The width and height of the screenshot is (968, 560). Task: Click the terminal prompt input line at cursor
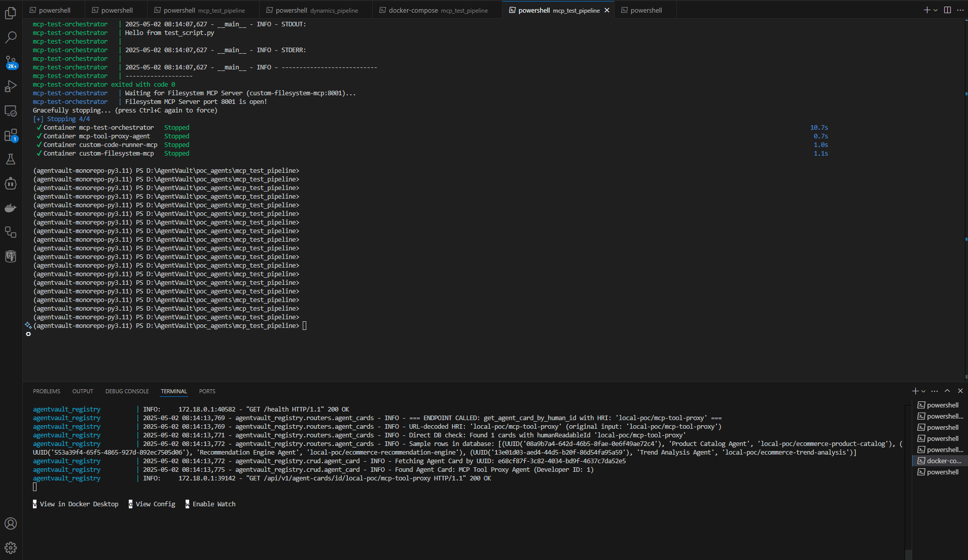pos(304,326)
